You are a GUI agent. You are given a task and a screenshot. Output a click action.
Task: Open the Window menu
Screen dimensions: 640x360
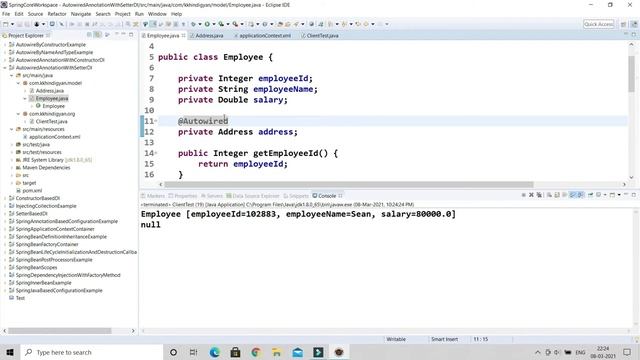coord(157,14)
